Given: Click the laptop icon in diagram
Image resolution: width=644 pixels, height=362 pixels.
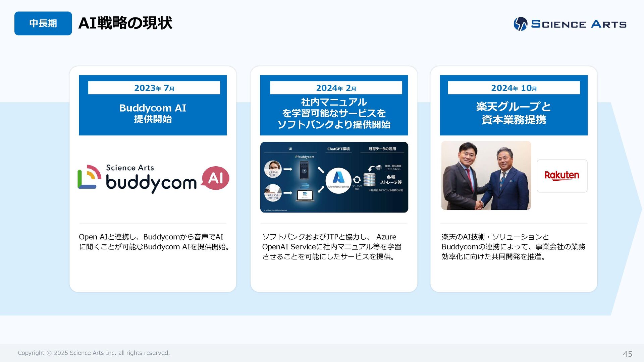Looking at the screenshot, I should [305, 195].
